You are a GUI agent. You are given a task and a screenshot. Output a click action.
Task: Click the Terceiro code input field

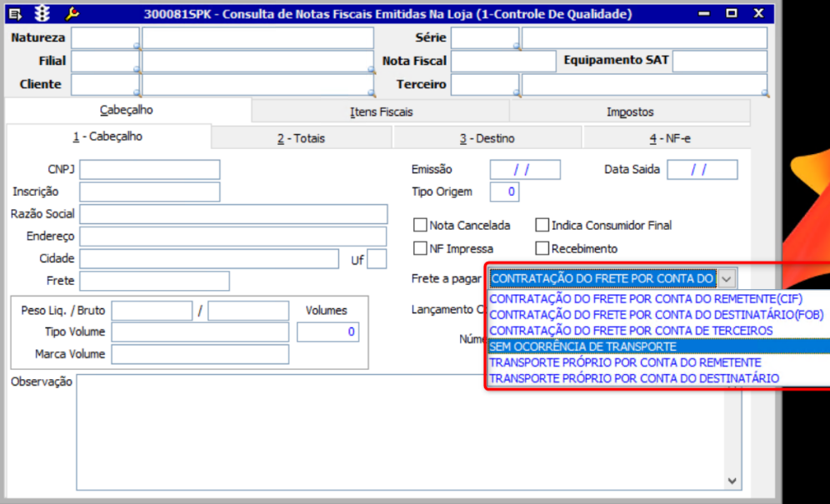point(485,84)
